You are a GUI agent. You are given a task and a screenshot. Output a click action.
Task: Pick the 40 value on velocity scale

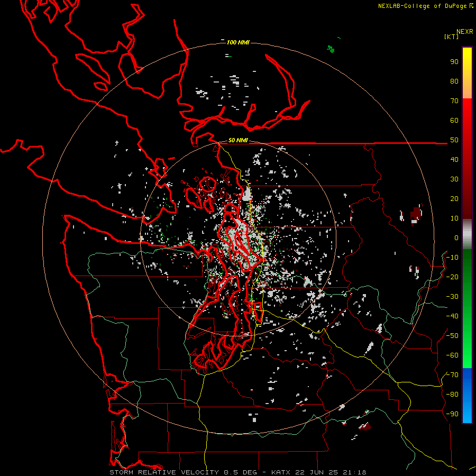pyautogui.click(x=454, y=159)
